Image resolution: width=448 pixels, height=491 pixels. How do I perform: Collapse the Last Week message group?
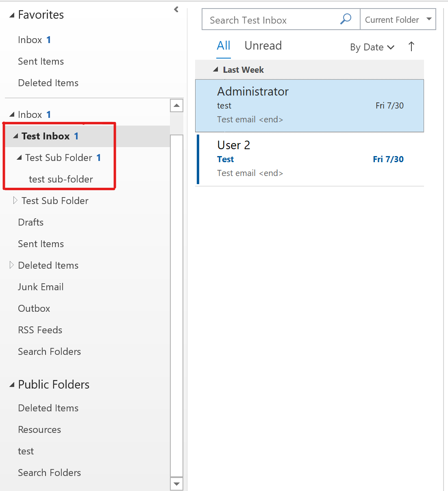click(x=216, y=70)
